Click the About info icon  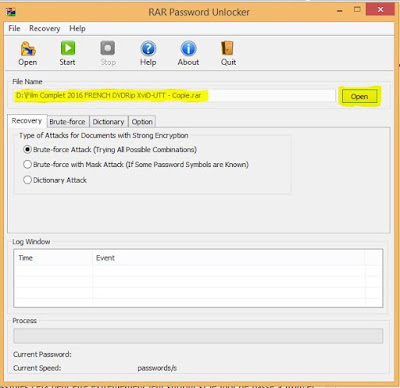tap(188, 53)
